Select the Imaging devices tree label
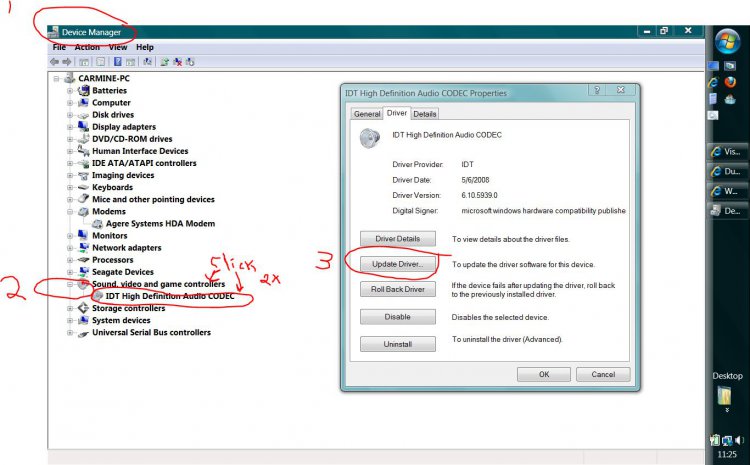The width and height of the screenshot is (750, 465). [x=123, y=175]
